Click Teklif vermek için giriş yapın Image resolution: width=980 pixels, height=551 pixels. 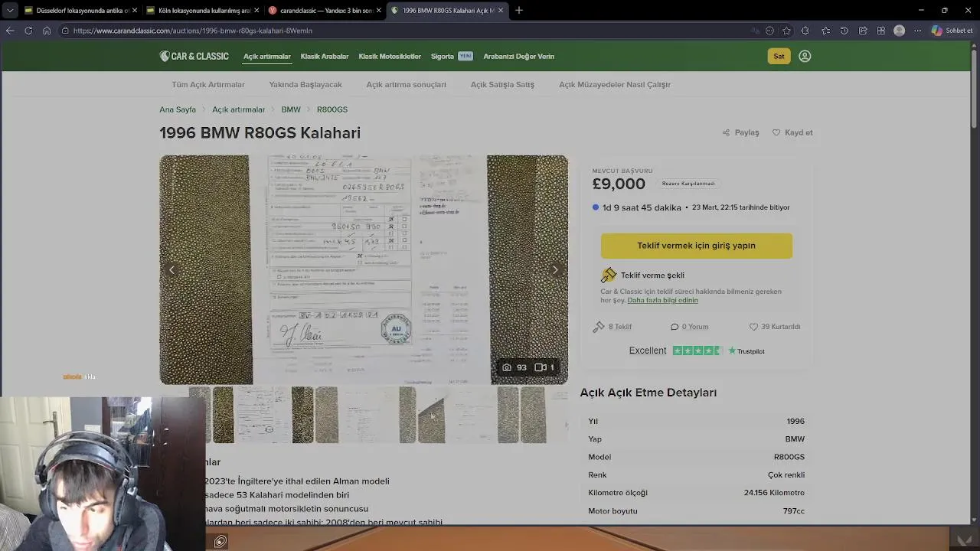pos(696,246)
